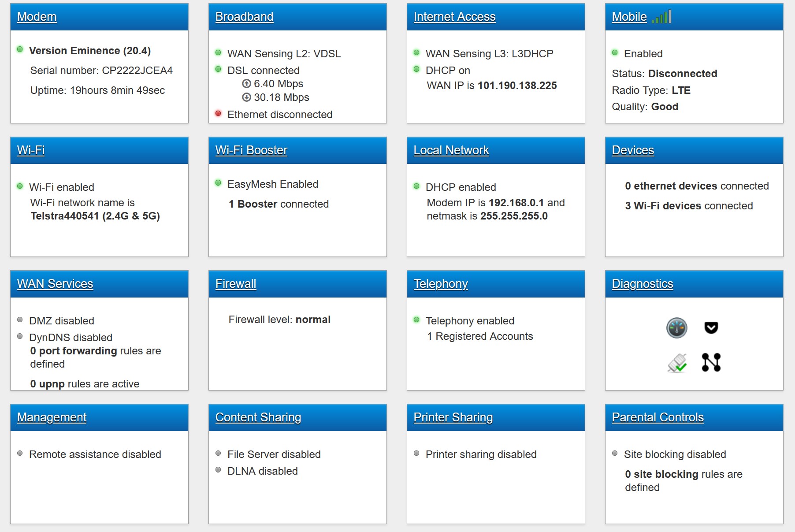
Task: Click the speedometer gauge diagnostics icon
Action: (x=676, y=328)
